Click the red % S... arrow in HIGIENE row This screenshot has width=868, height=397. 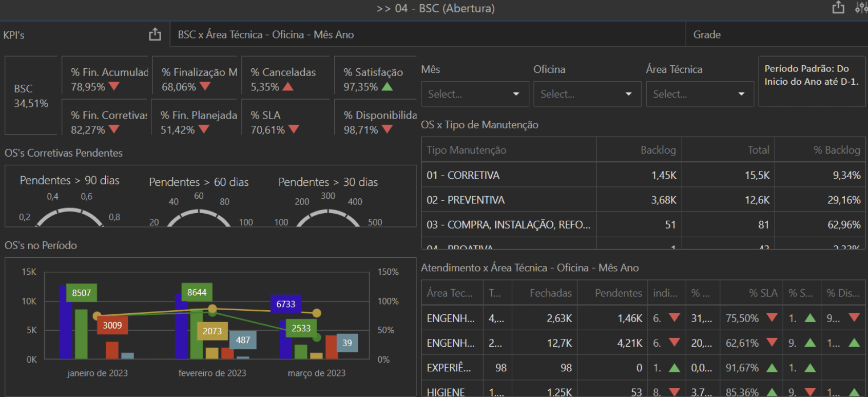(810, 392)
